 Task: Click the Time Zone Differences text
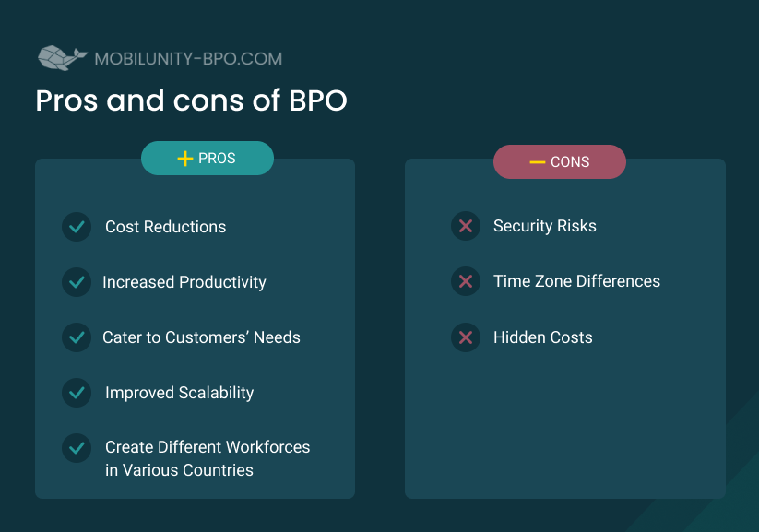coord(576,281)
